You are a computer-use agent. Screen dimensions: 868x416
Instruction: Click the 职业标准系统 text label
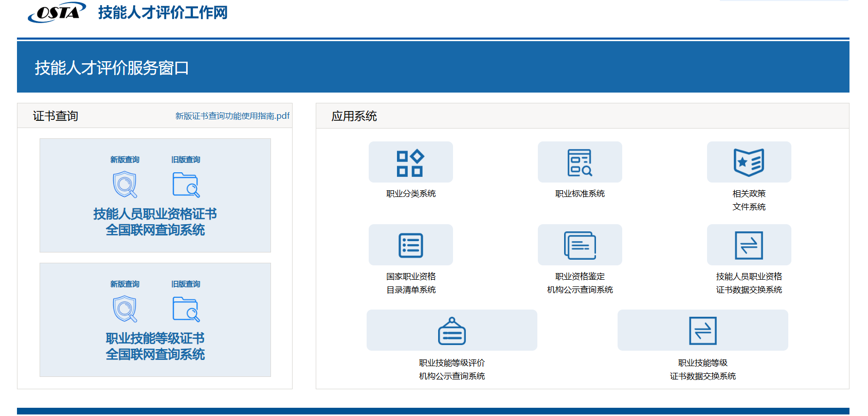click(580, 193)
